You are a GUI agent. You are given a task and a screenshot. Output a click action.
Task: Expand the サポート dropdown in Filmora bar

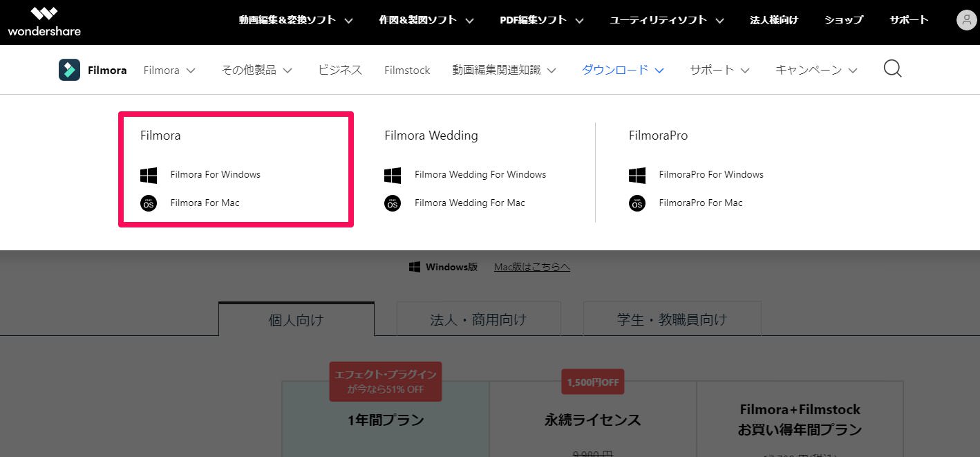(719, 70)
